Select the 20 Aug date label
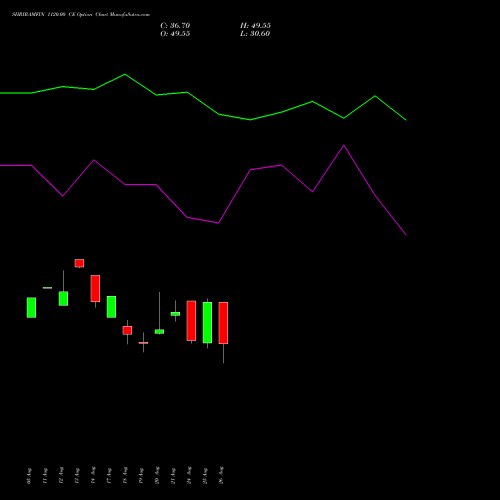 pyautogui.click(x=157, y=476)
